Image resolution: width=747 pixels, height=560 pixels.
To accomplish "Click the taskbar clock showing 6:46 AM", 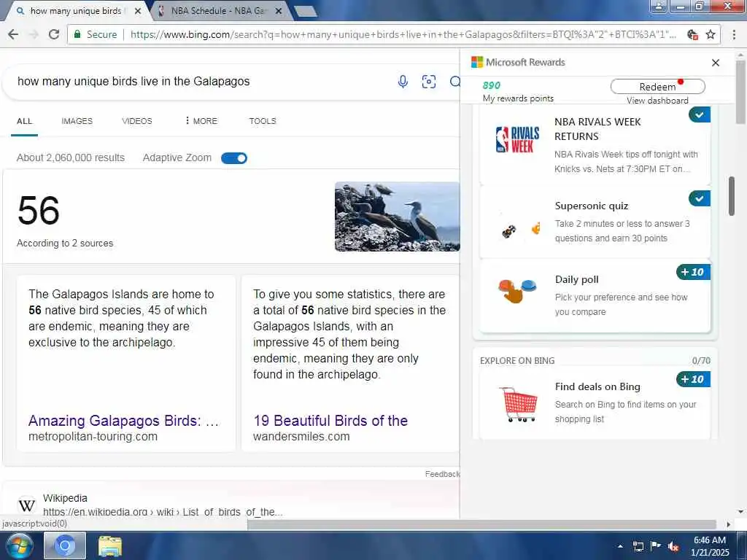I will (x=710, y=546).
